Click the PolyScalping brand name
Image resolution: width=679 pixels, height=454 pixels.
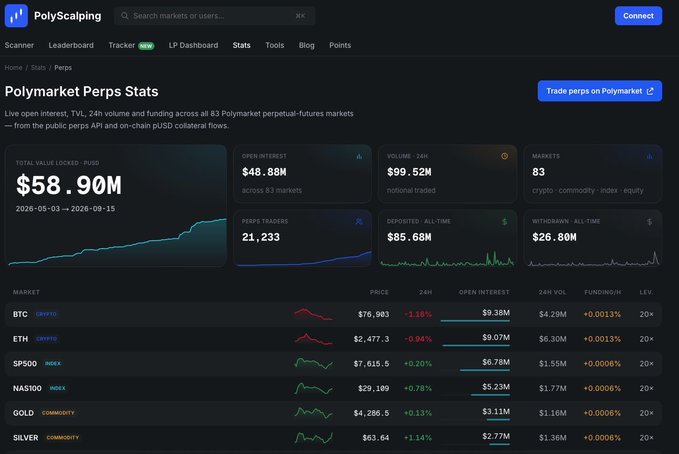tap(68, 16)
